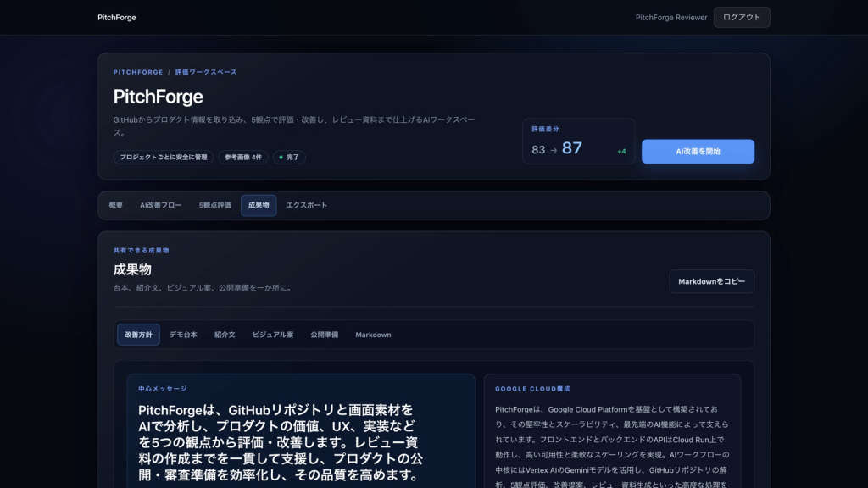868x488 pixels.
Task: Copy output with Markdownをコピー button
Action: 711,281
